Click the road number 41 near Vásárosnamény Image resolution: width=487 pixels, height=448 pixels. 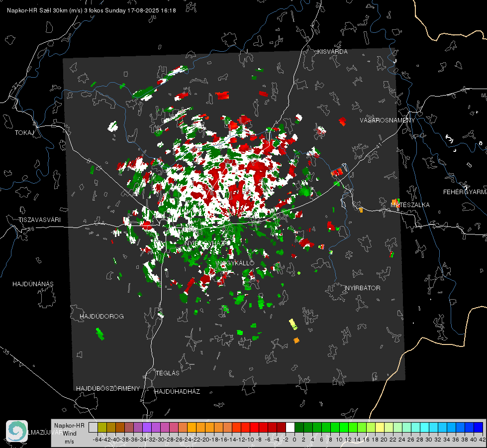[x=378, y=145]
